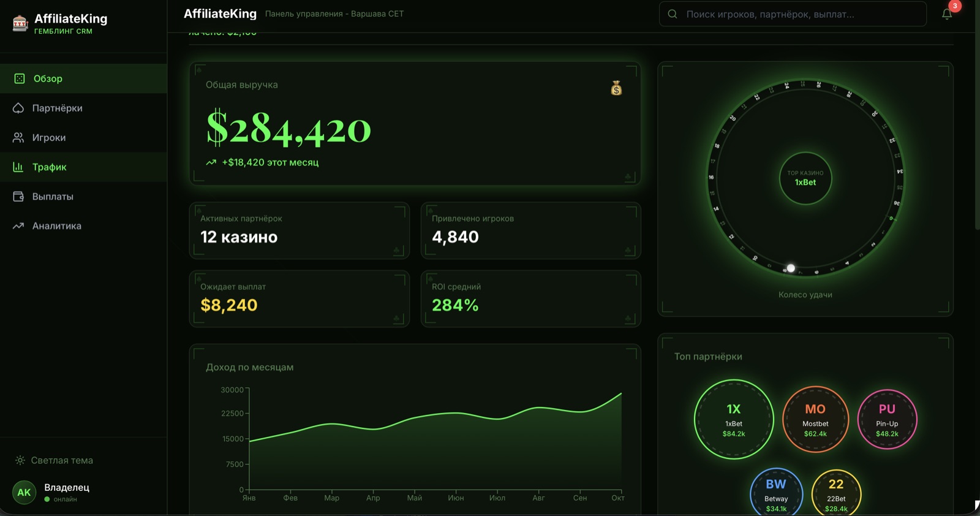Click the Топ партнёрки heading
The height and width of the screenshot is (516, 980).
708,357
